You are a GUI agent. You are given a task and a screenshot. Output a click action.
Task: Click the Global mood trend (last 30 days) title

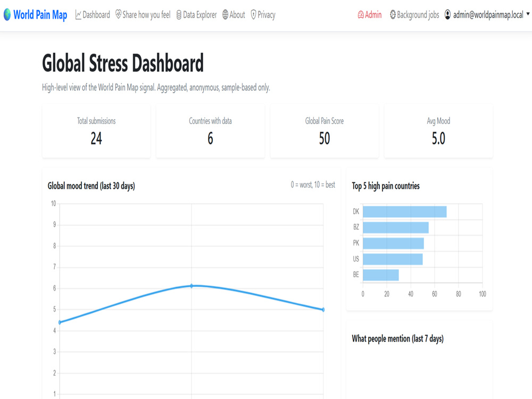(x=92, y=186)
